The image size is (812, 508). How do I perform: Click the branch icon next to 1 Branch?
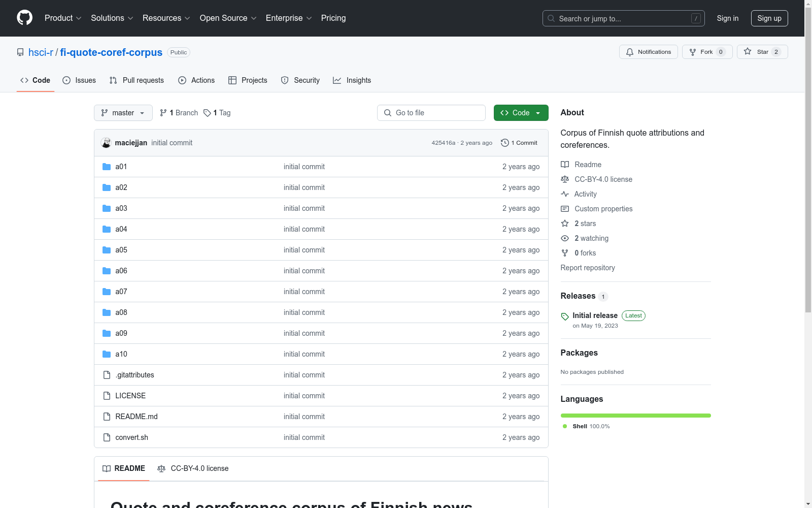pos(163,113)
